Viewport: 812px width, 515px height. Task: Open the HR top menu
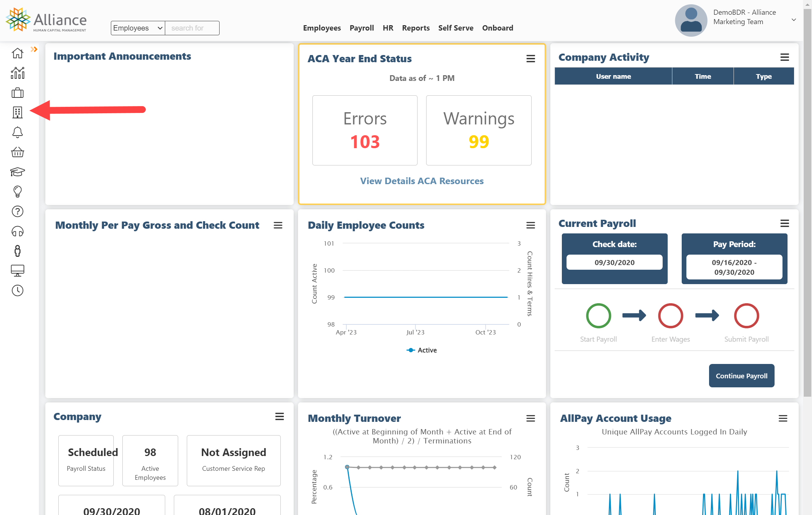[x=388, y=28]
